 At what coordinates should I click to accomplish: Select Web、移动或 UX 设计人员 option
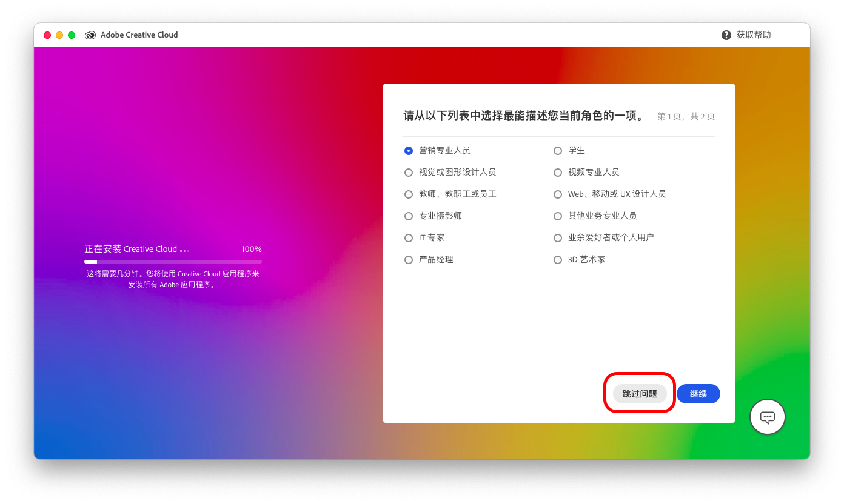[558, 194]
